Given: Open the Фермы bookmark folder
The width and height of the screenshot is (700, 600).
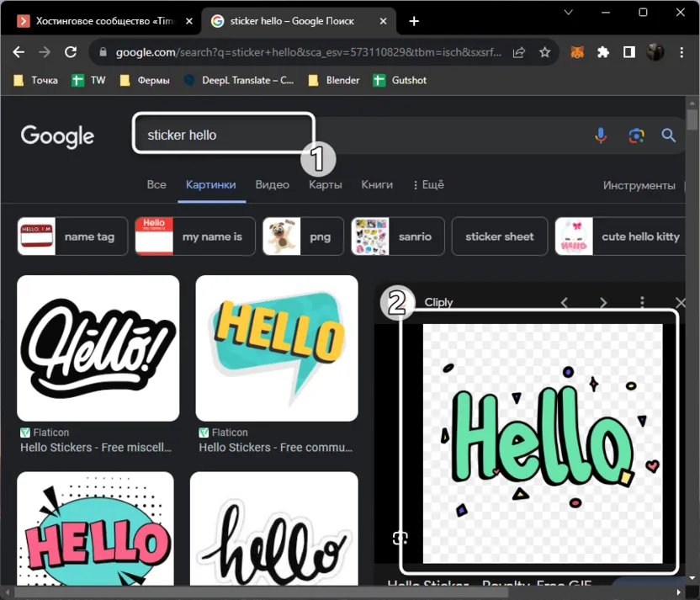Looking at the screenshot, I should coord(145,80).
